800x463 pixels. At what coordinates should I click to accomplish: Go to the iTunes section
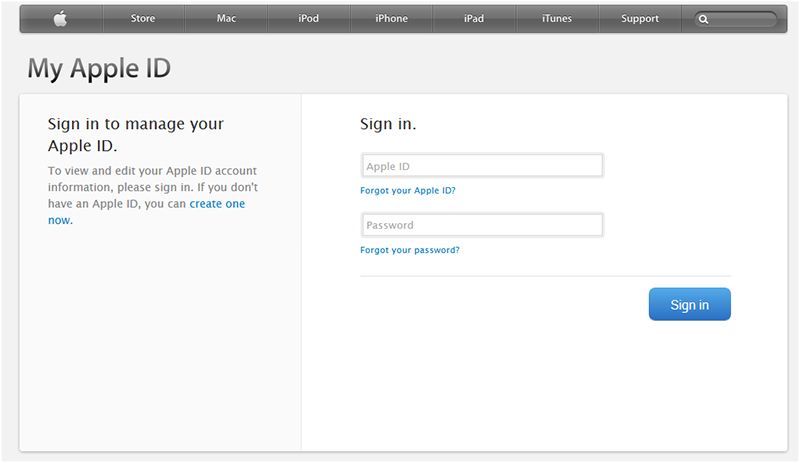(x=557, y=18)
